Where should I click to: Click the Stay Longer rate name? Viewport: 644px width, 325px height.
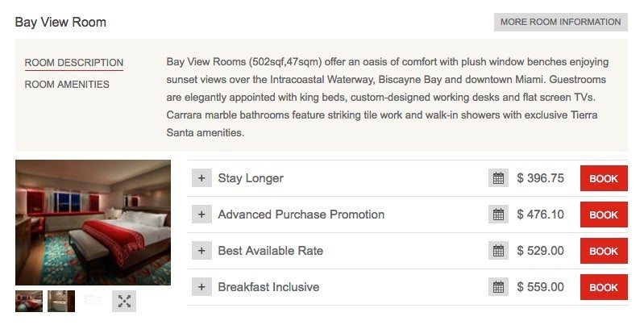click(x=251, y=178)
